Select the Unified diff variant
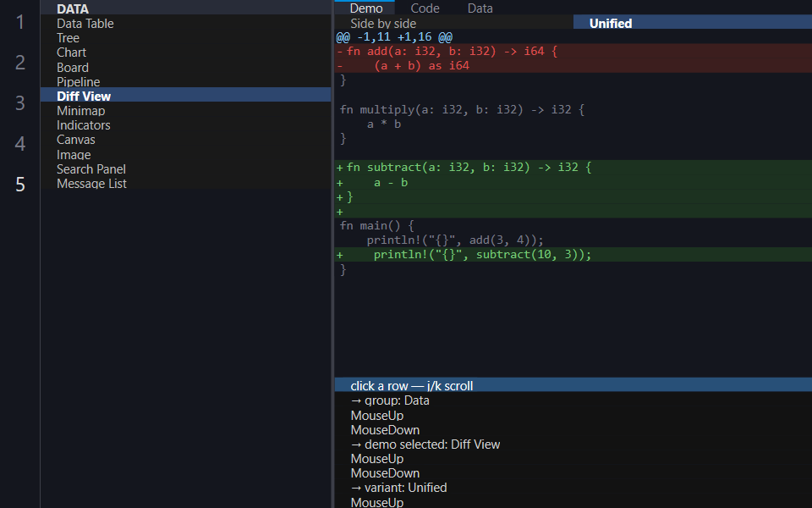The width and height of the screenshot is (812, 508). point(693,24)
